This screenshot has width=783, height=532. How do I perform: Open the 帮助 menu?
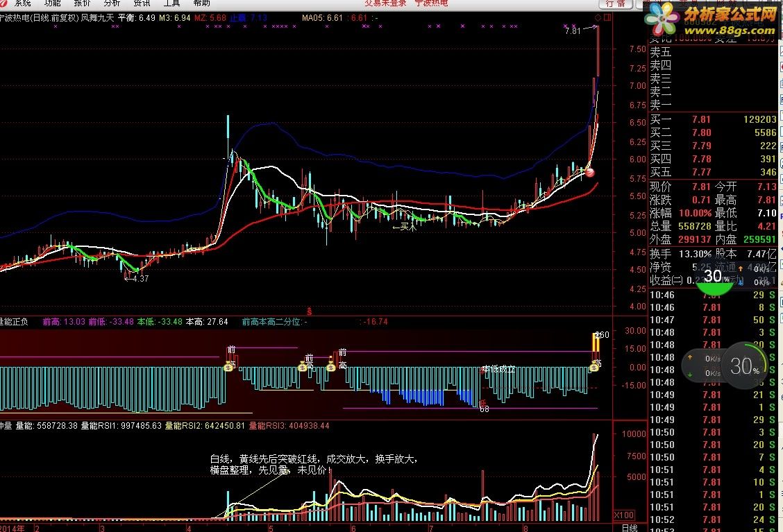point(202,3)
